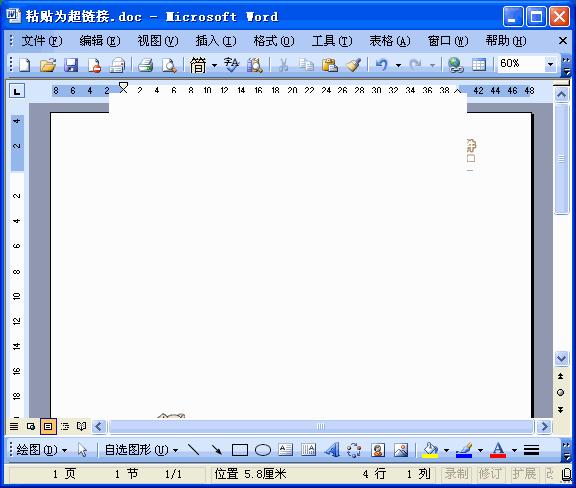The width and height of the screenshot is (576, 488).
Task: Click the Spelling and Grammar check icon
Action: coord(231,65)
